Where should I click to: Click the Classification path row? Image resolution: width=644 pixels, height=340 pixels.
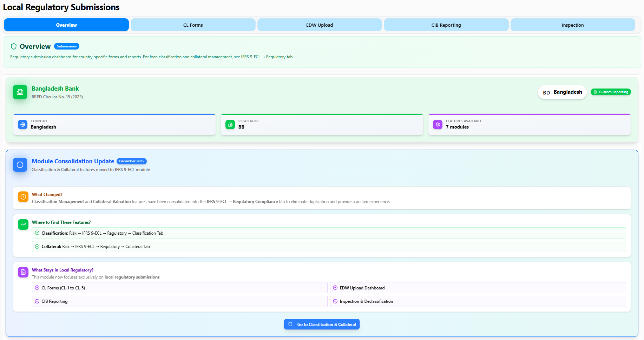click(329, 233)
